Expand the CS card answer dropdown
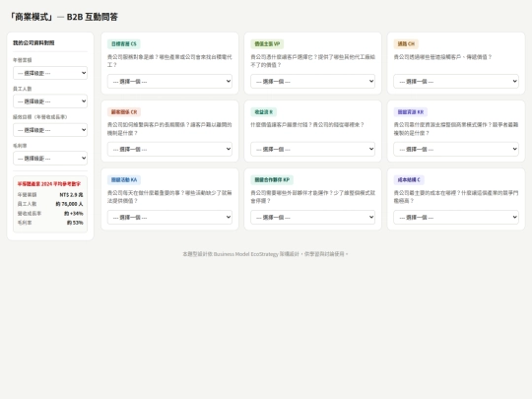Viewport: 532px width, 399px height. coord(169,82)
